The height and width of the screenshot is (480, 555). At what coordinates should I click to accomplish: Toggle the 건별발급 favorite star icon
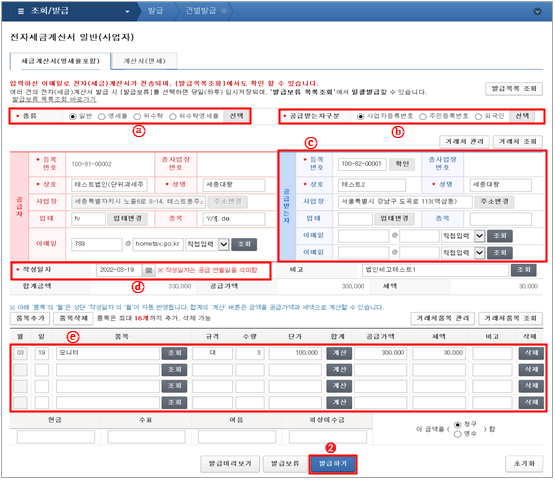point(224,11)
